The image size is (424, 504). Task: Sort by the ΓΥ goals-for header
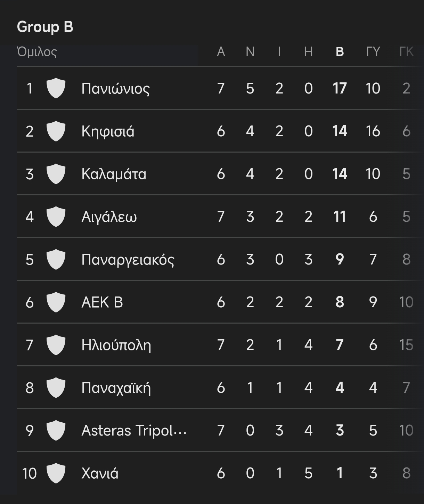(x=373, y=52)
